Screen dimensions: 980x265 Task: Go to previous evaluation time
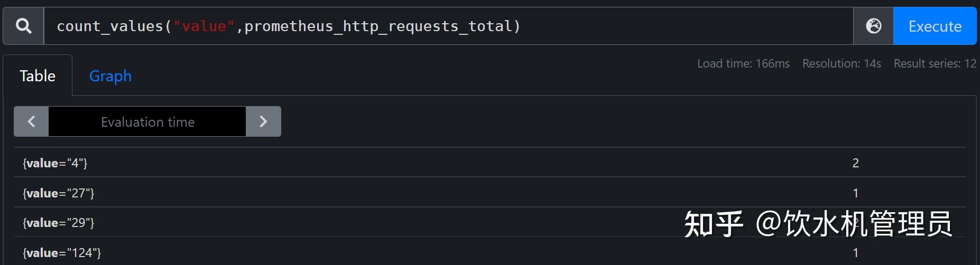(x=31, y=121)
